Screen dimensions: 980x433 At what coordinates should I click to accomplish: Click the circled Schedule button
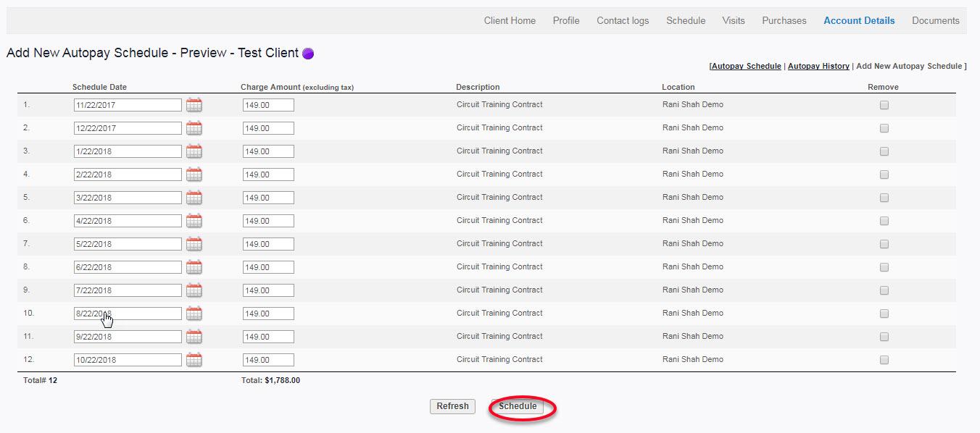coord(518,406)
